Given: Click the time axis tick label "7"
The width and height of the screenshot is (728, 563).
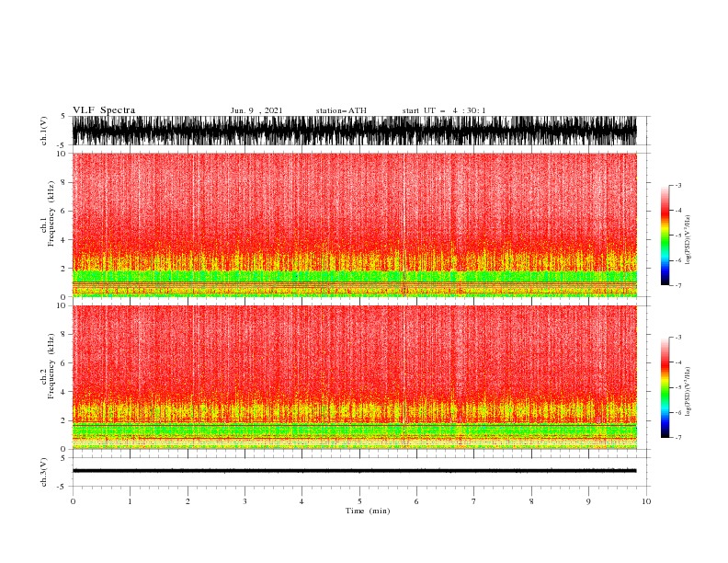Looking at the screenshot, I should (474, 501).
